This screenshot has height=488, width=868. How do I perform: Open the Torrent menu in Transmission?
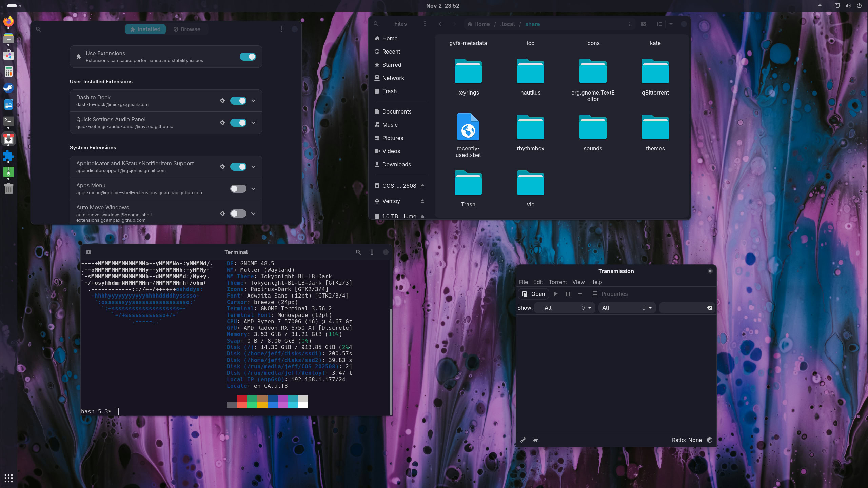pyautogui.click(x=557, y=282)
